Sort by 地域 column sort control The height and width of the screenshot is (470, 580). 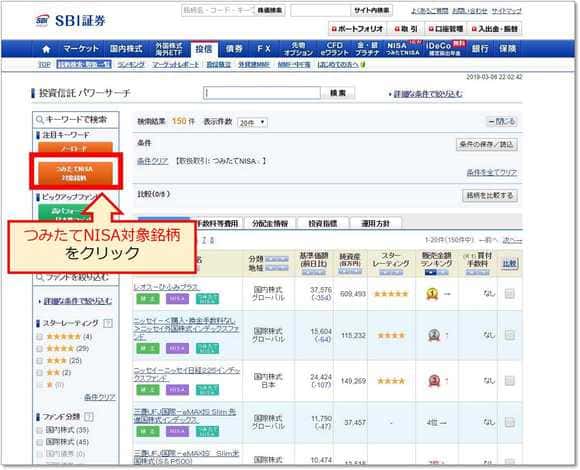point(277,267)
